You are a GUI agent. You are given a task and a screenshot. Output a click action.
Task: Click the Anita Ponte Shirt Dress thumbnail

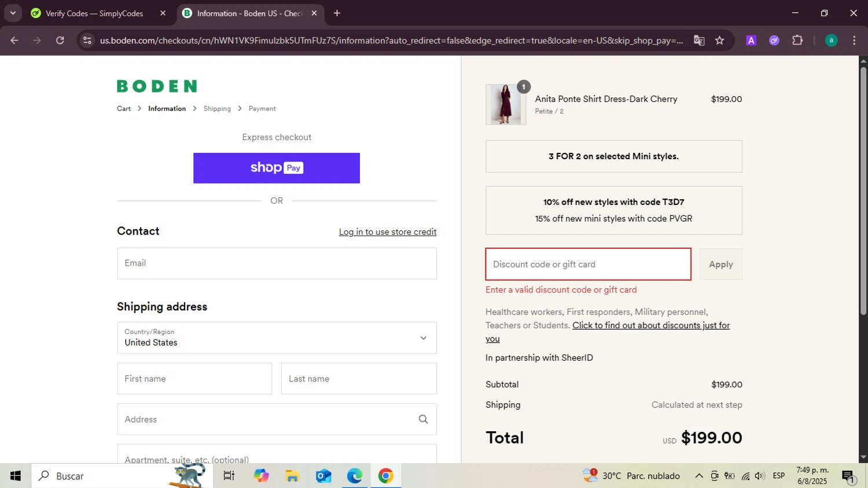(506, 105)
